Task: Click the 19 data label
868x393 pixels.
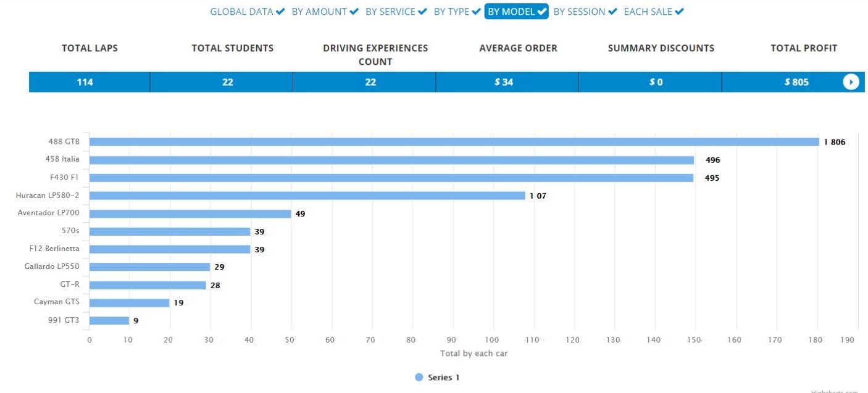Action: (178, 303)
